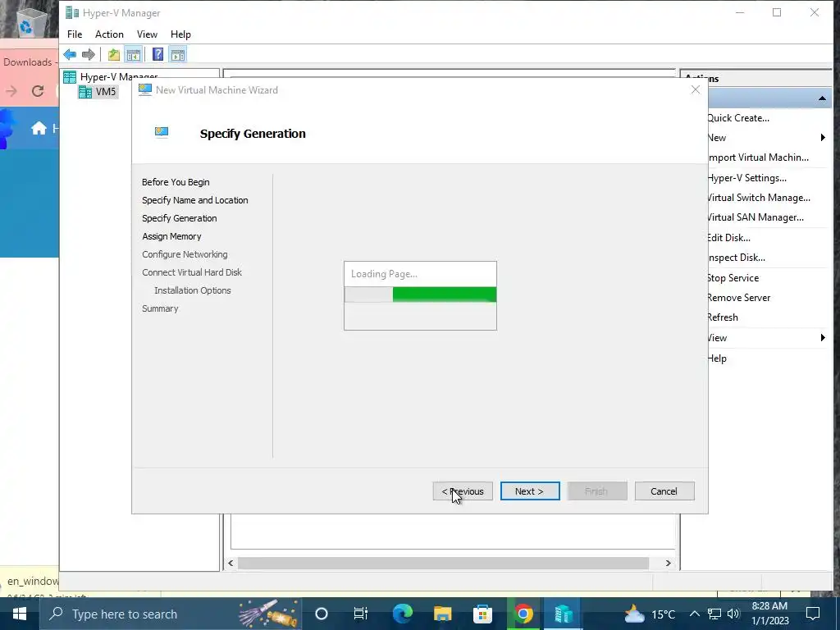Click the network icon in system tray
The image size is (840, 630).
pos(714,614)
